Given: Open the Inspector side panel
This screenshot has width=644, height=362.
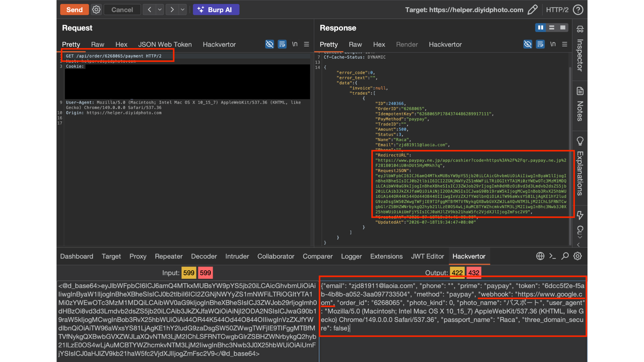Looking at the screenshot, I should coord(580,49).
